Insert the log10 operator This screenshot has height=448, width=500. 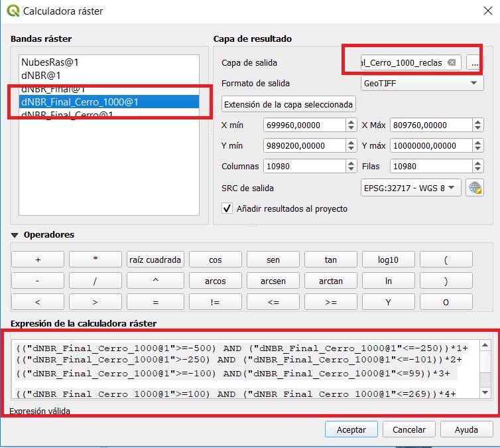(388, 260)
